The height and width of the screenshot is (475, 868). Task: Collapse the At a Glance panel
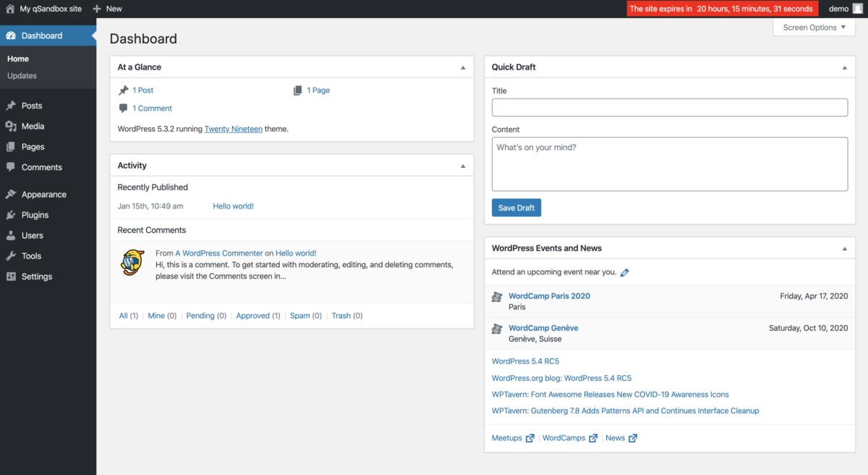point(463,67)
